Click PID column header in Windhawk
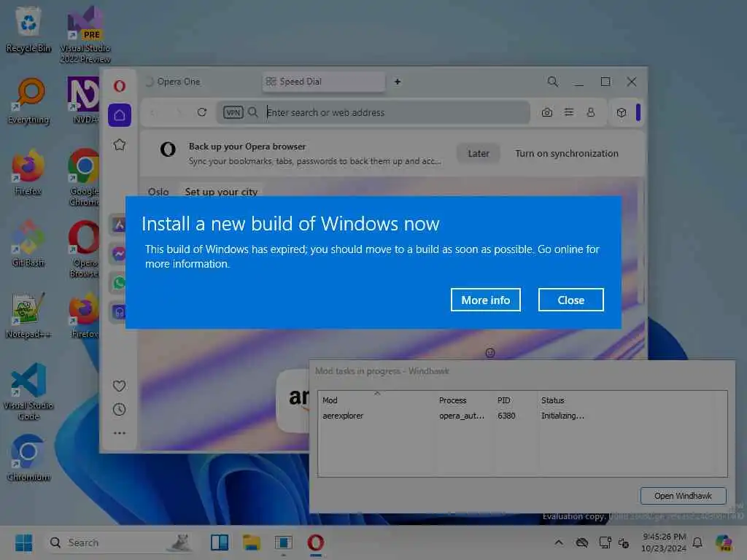 tap(516, 400)
